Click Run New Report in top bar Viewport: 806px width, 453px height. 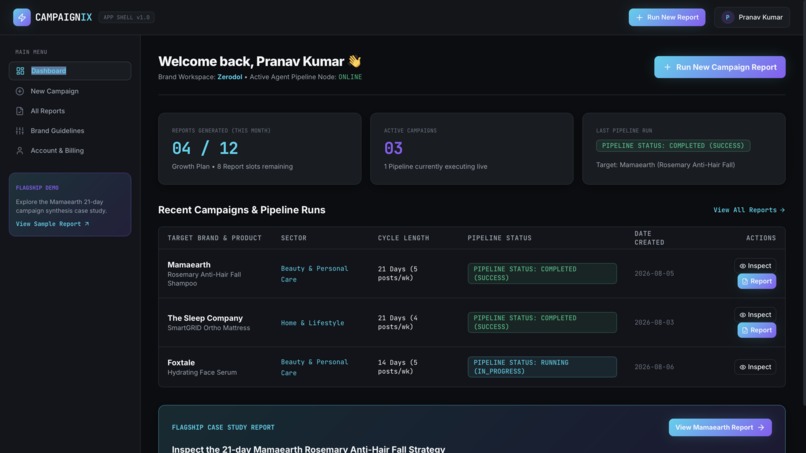point(667,17)
